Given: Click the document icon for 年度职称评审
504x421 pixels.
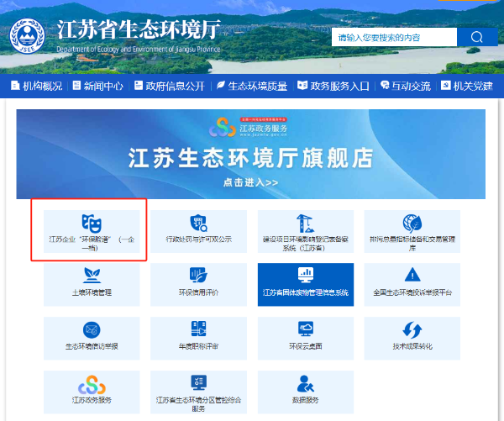Looking at the screenshot, I should [x=198, y=329].
